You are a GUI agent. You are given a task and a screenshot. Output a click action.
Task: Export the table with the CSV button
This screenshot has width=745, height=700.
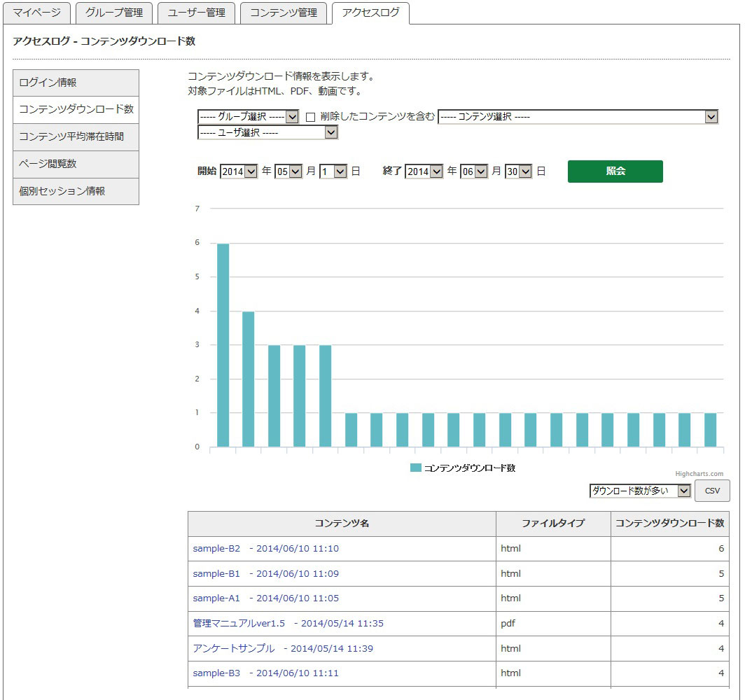712,491
